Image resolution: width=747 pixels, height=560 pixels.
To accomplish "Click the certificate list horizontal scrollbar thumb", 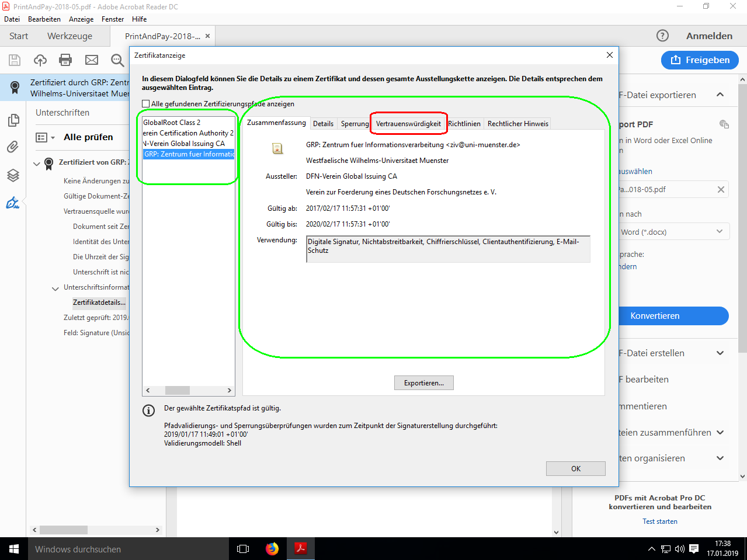I will tap(177, 390).
